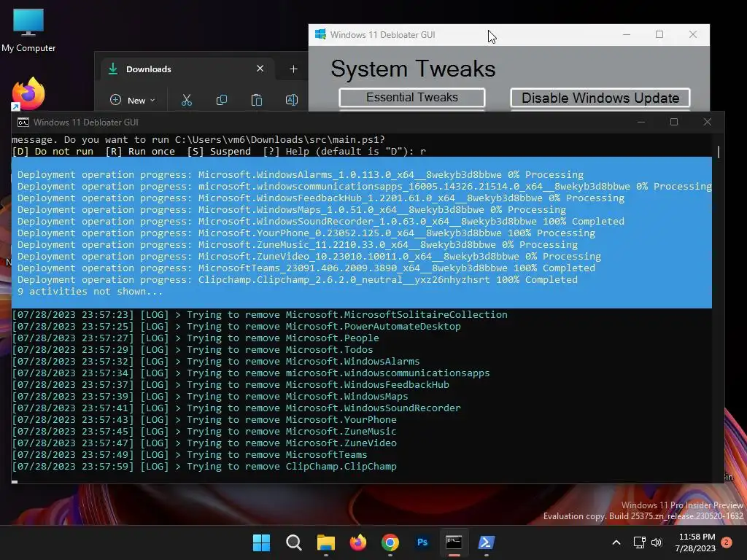The width and height of the screenshot is (747, 560).
Task: Click the log line removing Microsoft.YourPhone
Action: pyautogui.click(x=204, y=419)
